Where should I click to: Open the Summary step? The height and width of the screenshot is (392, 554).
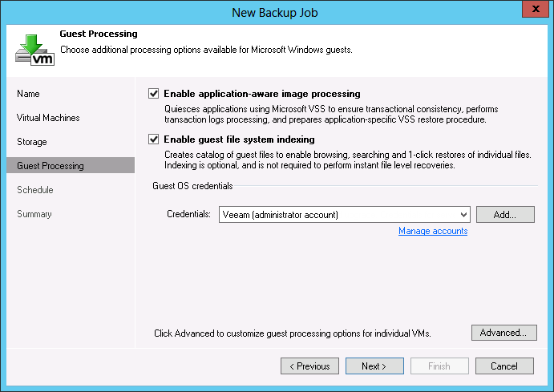tap(34, 214)
